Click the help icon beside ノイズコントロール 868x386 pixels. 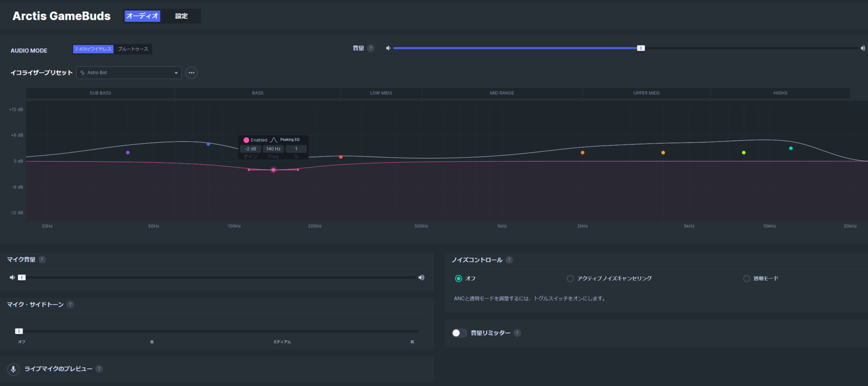(x=509, y=260)
